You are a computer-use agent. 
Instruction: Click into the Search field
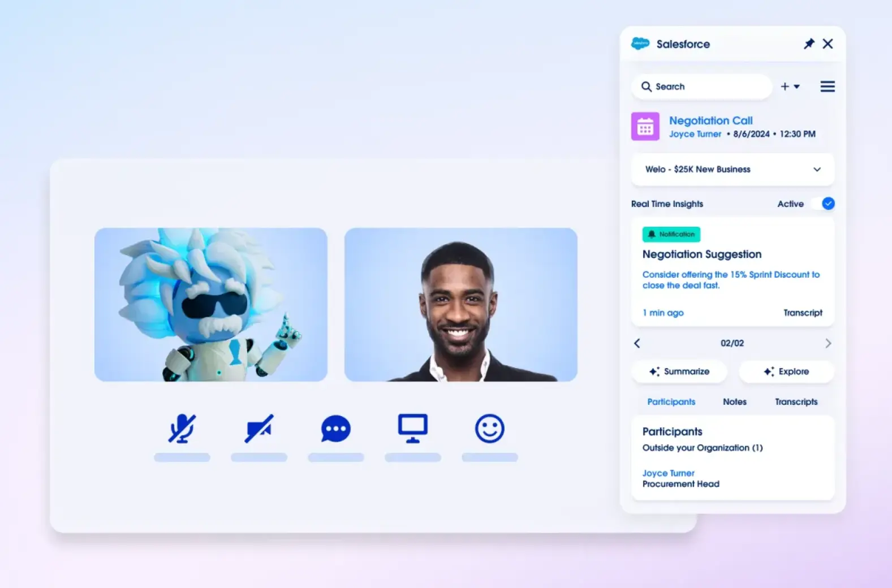pyautogui.click(x=701, y=87)
